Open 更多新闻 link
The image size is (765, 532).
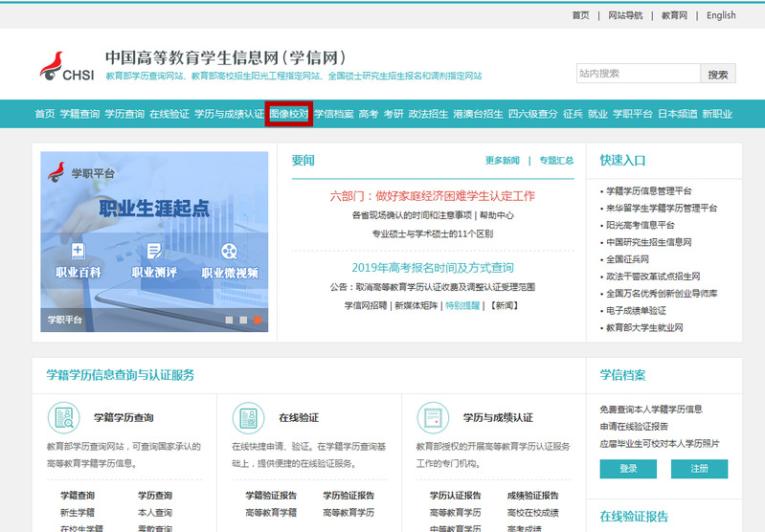(x=502, y=161)
